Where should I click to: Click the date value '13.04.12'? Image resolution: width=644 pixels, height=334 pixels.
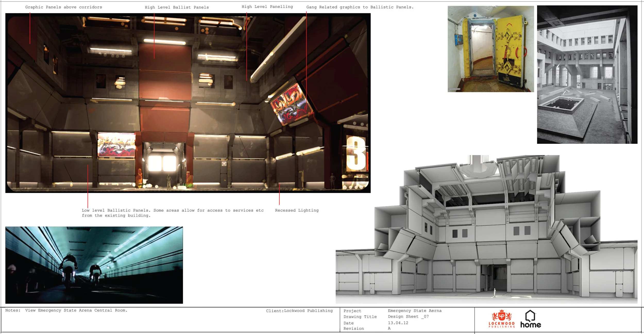[x=398, y=323]
